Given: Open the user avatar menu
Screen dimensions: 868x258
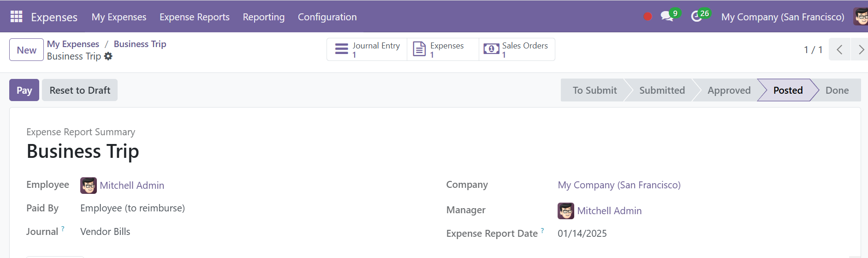Looking at the screenshot, I should click(x=861, y=17).
